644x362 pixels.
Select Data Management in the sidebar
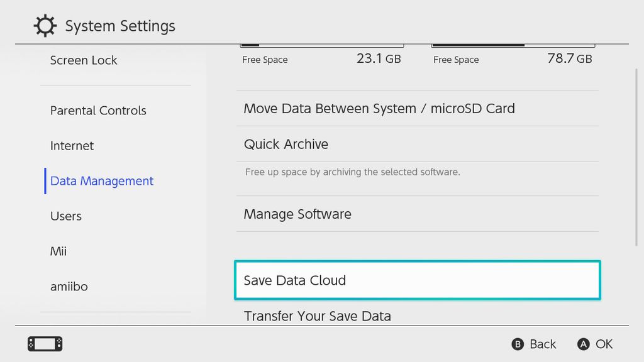(101, 181)
